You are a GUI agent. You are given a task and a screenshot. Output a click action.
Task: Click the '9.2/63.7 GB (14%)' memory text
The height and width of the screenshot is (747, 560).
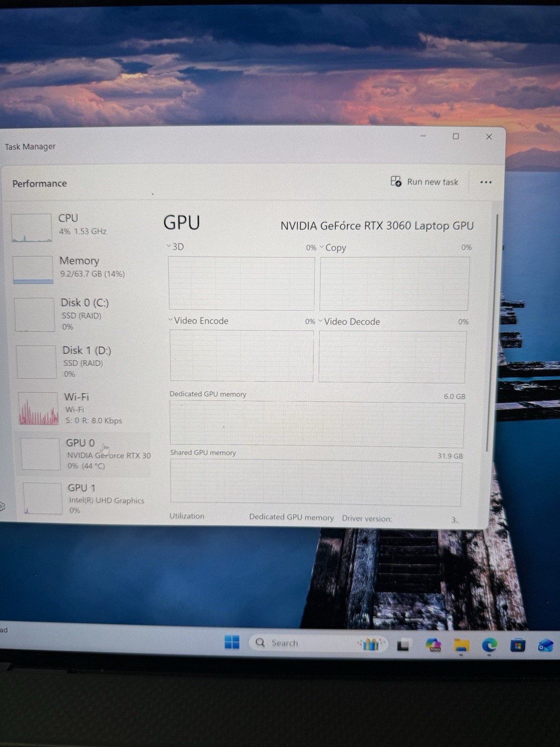(x=92, y=274)
